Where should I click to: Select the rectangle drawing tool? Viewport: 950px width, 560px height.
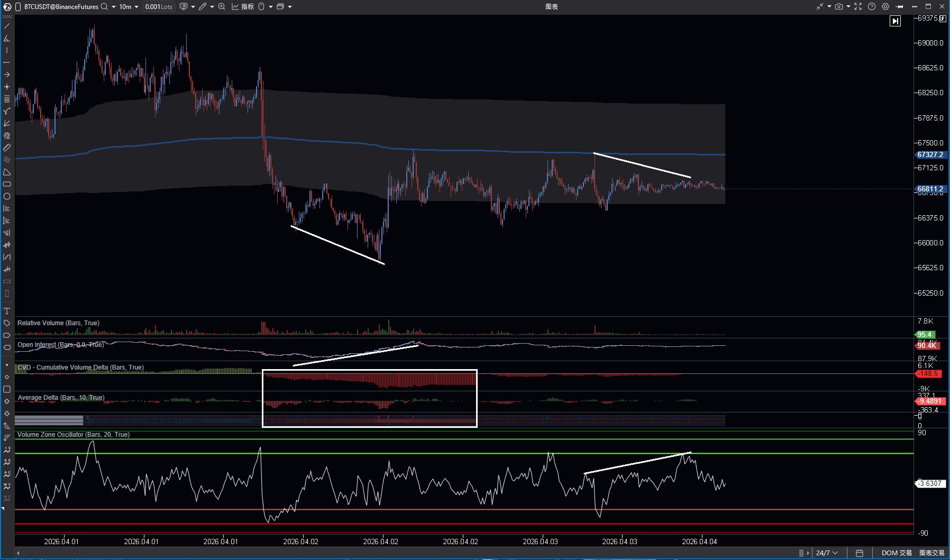click(x=7, y=184)
